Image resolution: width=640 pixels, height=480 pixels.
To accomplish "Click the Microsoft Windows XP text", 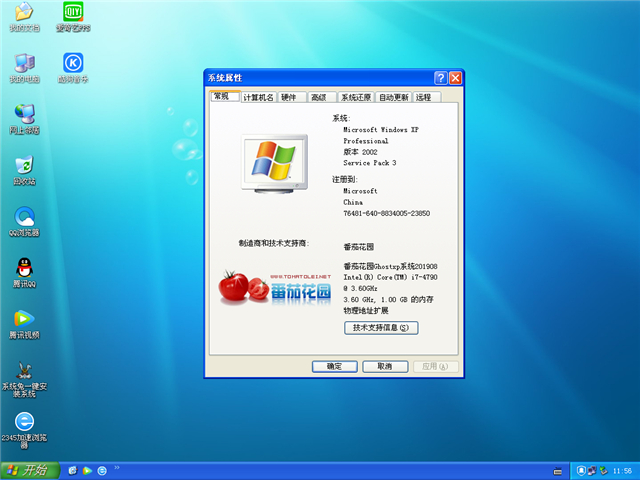I will coord(380,130).
